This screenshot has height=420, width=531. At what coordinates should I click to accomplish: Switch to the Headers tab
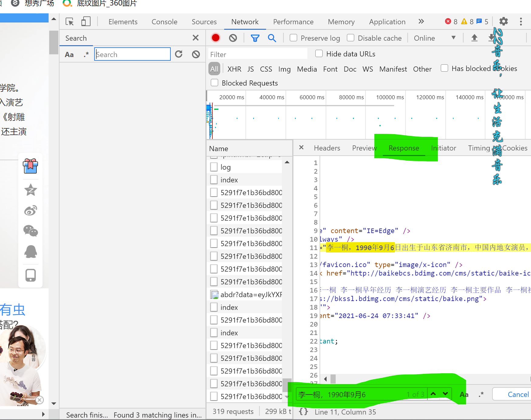pyautogui.click(x=327, y=148)
